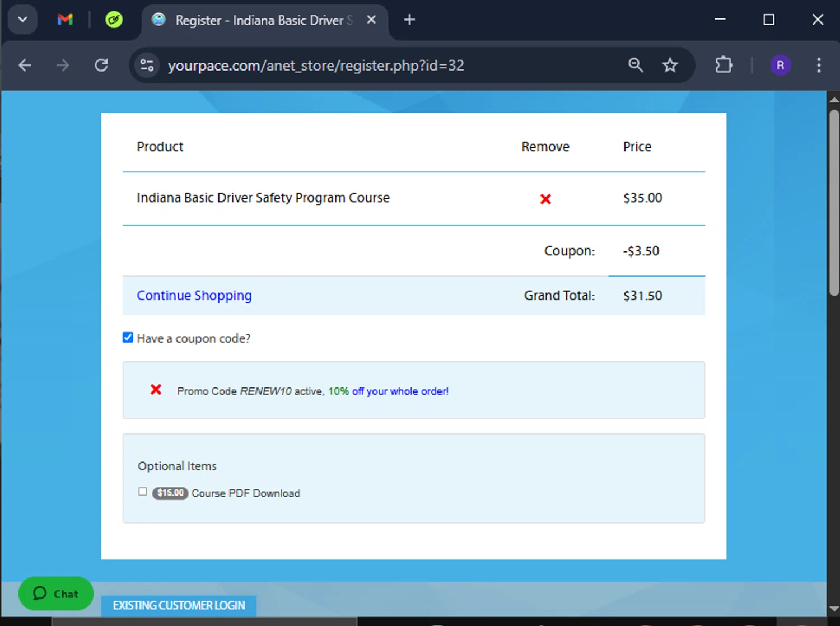Remove Indiana Basic Driver Safety course

pos(545,199)
